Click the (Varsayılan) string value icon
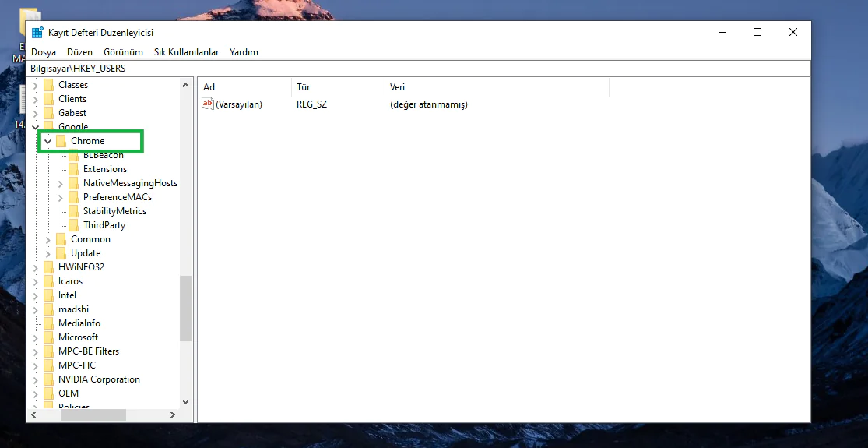 208,104
